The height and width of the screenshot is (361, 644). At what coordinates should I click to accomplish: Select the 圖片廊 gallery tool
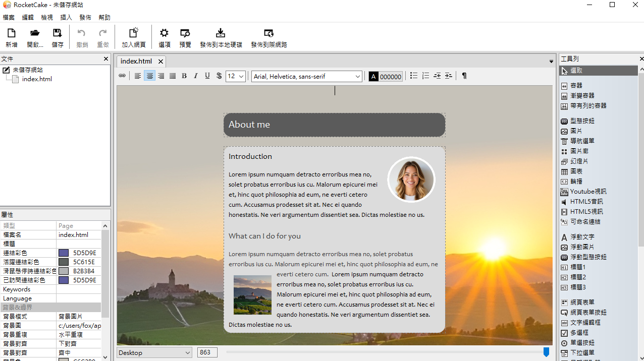[x=579, y=151]
